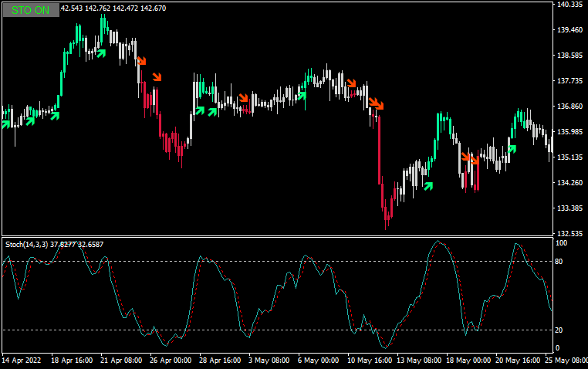Click the lowest green buy arrow on chart
The width and height of the screenshot is (588, 369).
point(428,185)
